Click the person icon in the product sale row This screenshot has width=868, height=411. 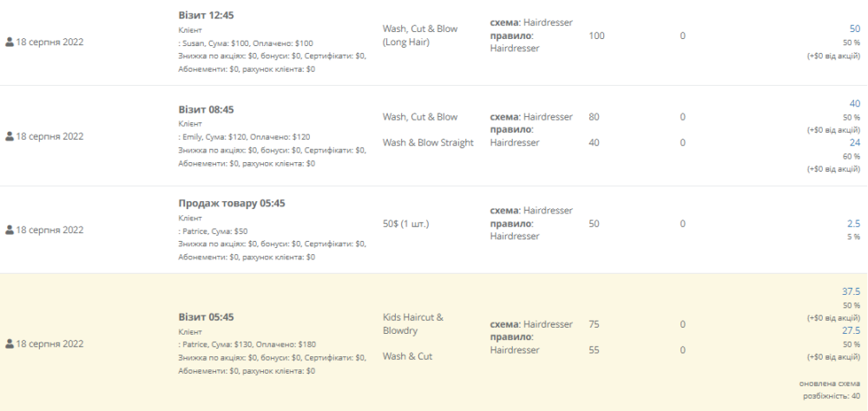(10, 230)
